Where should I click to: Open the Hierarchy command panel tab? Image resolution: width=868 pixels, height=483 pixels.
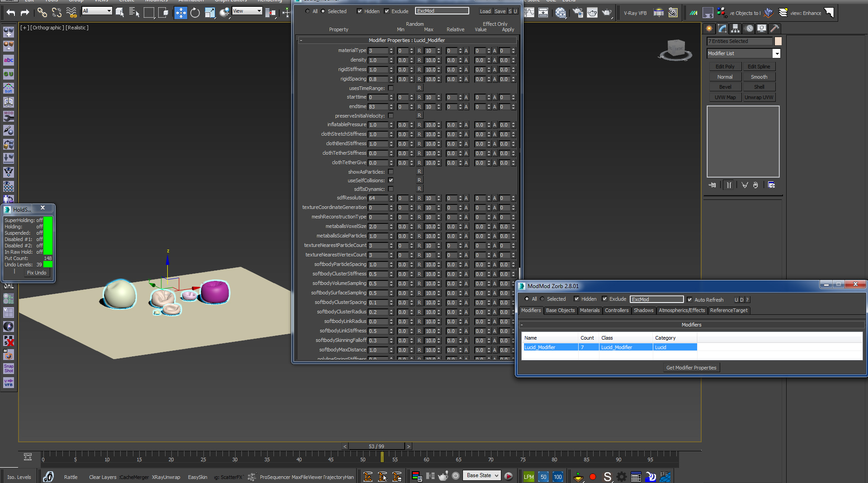pos(736,28)
